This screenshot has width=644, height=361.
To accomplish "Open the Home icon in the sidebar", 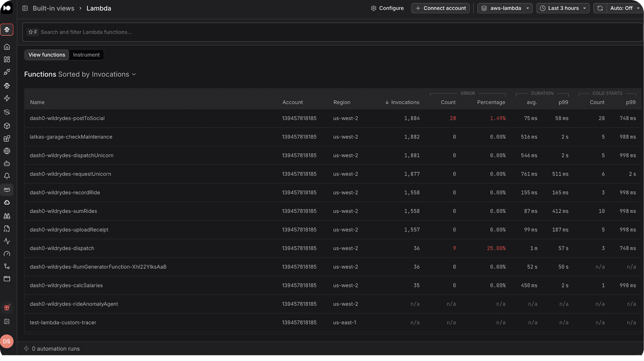I will pos(7,47).
